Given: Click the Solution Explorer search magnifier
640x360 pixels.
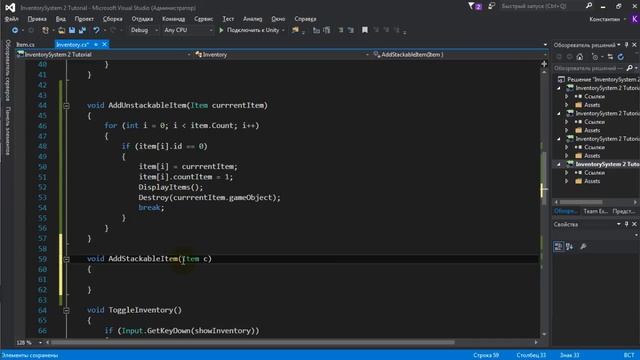Looking at the screenshot, I should tap(629, 68).
